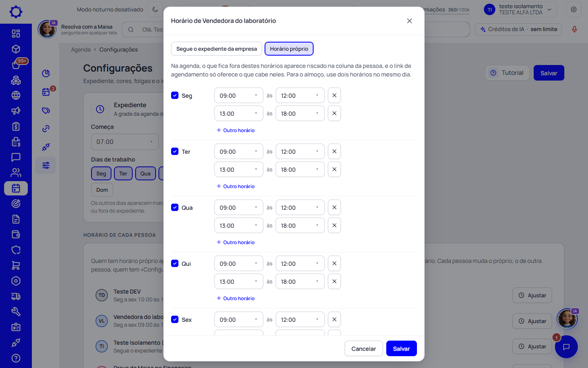The width and height of the screenshot is (588, 368).
Task: Open the Tutorial button on the Configurações page
Action: [508, 73]
